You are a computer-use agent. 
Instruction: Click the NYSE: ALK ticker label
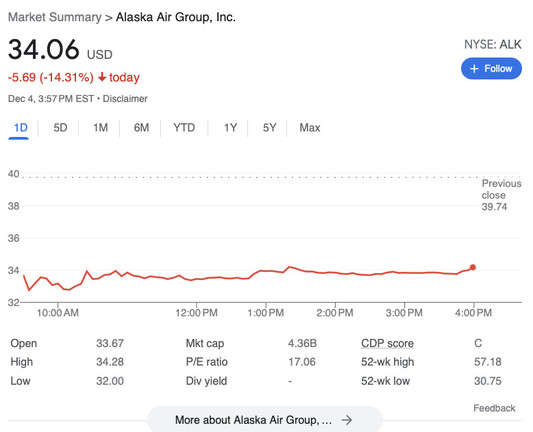pos(493,45)
